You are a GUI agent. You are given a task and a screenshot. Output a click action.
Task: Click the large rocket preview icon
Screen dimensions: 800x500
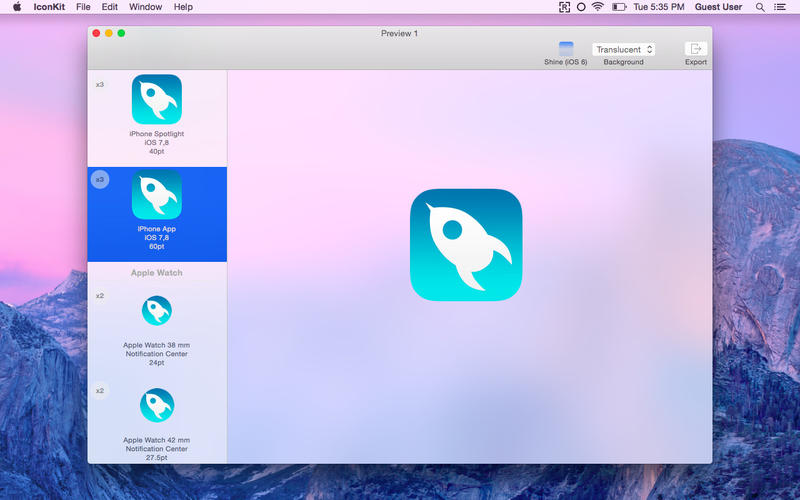pos(466,245)
